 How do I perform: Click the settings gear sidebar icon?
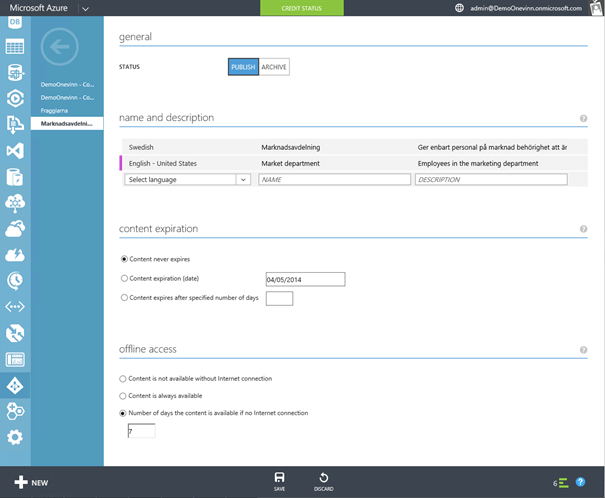pos(15,437)
